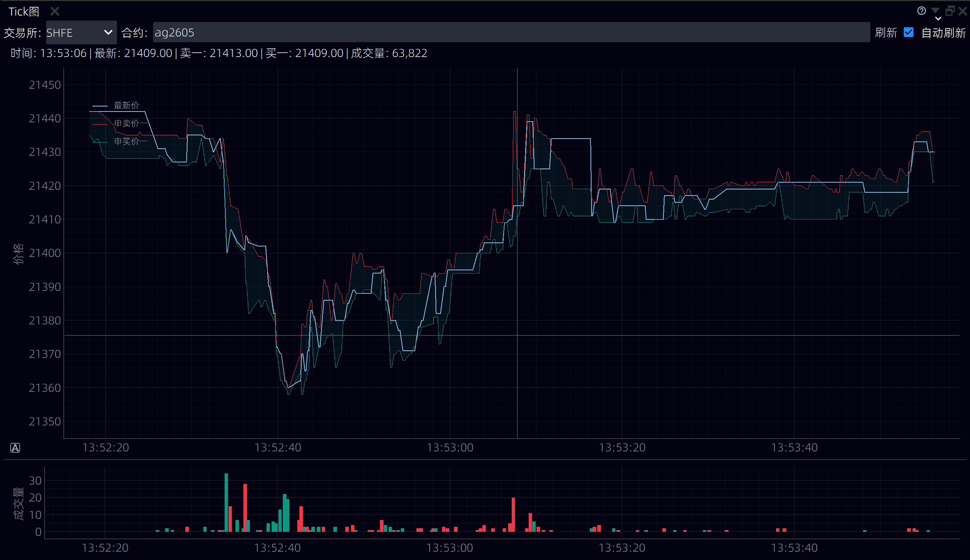Click the gray triangle panel menu icon
This screenshot has height=560, width=970.
click(x=935, y=10)
